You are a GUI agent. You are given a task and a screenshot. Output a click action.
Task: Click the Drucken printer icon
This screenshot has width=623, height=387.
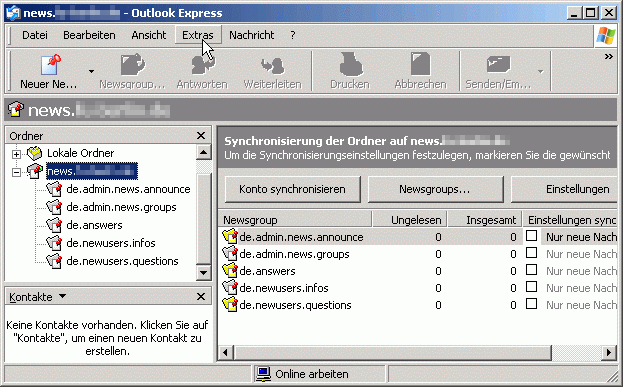pyautogui.click(x=351, y=64)
